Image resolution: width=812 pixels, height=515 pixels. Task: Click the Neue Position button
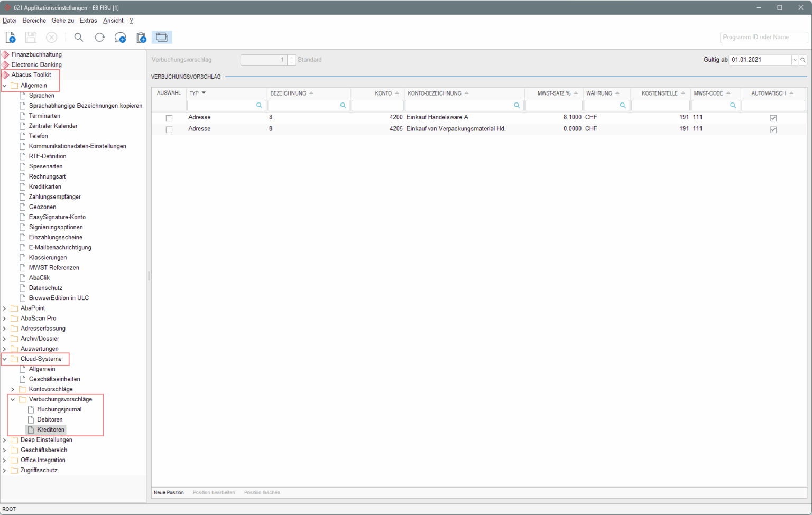(169, 492)
